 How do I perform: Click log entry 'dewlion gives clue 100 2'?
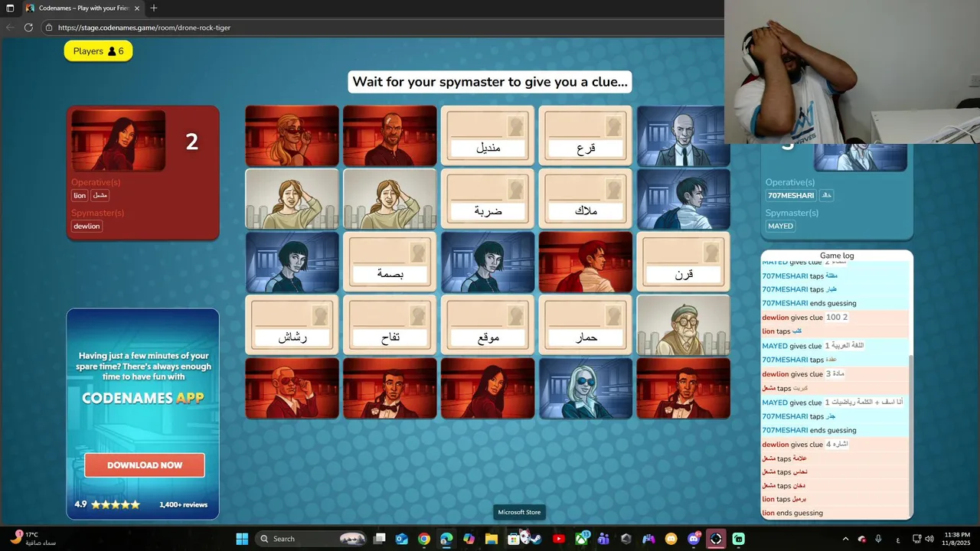[835, 318]
